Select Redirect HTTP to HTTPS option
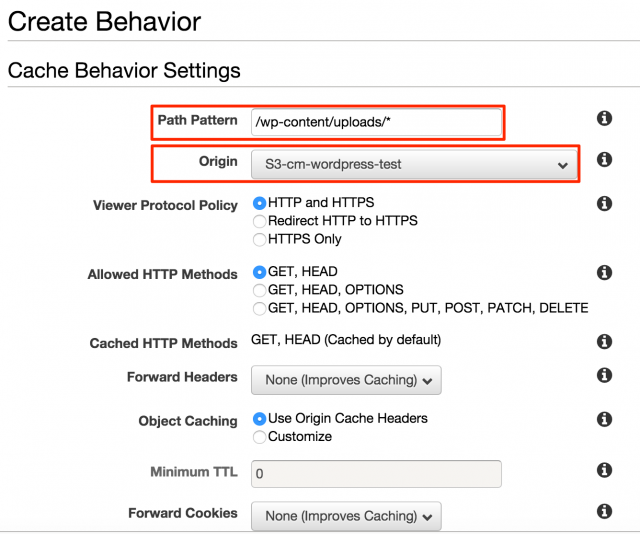This screenshot has width=640, height=534. pyautogui.click(x=259, y=221)
